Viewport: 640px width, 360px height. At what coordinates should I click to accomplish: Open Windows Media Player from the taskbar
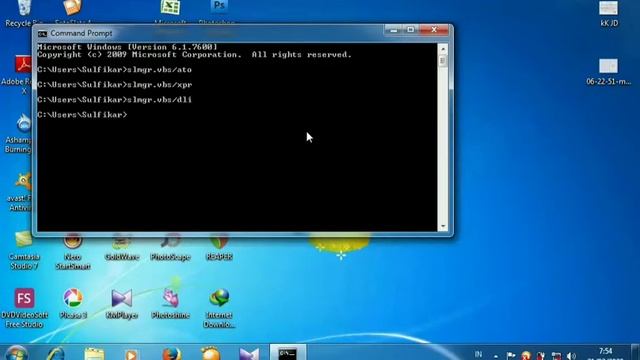tap(131, 354)
